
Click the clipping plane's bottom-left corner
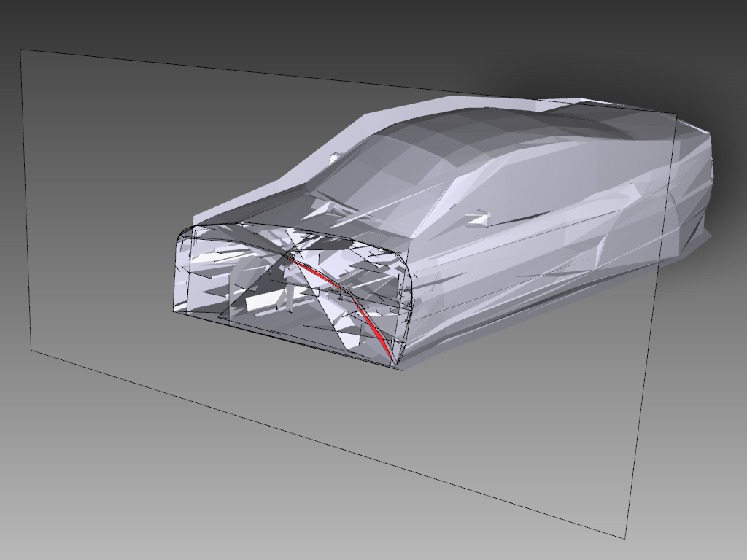(x=31, y=349)
